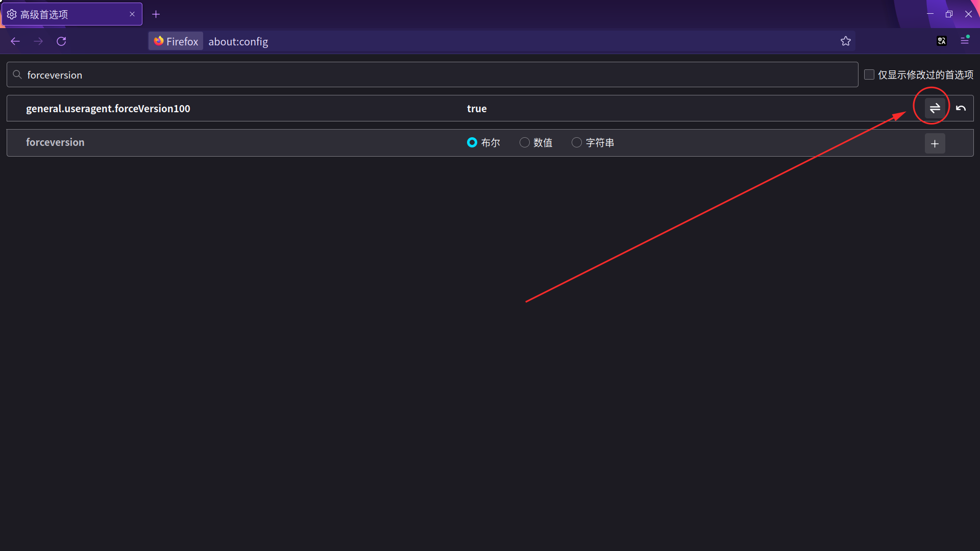
Task: Go back to previous page
Action: click(x=15, y=41)
